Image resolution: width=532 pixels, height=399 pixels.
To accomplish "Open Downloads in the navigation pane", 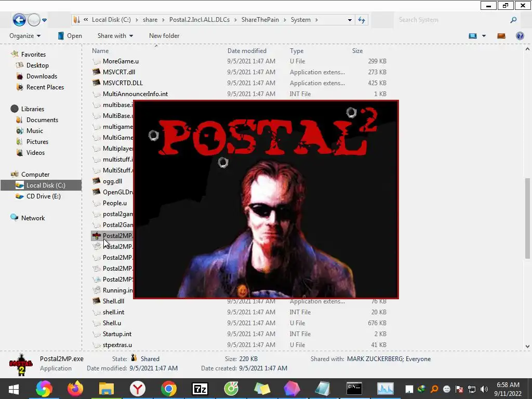I will point(42,76).
